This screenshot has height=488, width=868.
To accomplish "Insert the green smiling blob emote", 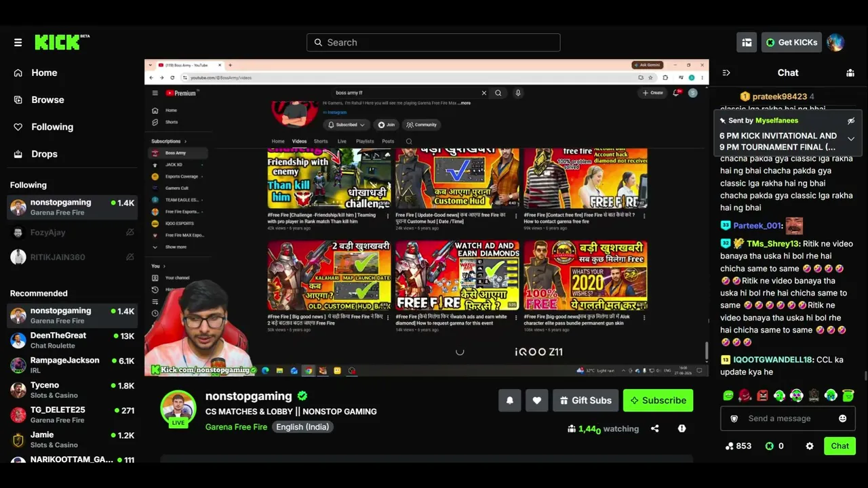I will tap(728, 396).
